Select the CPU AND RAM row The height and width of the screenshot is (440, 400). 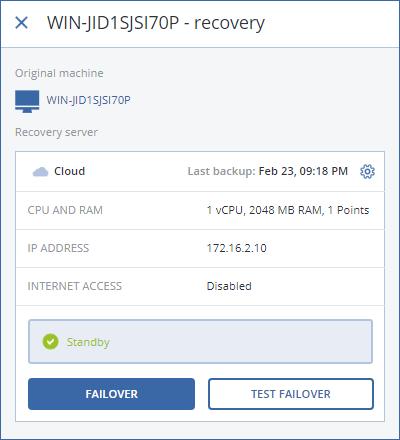point(200,210)
